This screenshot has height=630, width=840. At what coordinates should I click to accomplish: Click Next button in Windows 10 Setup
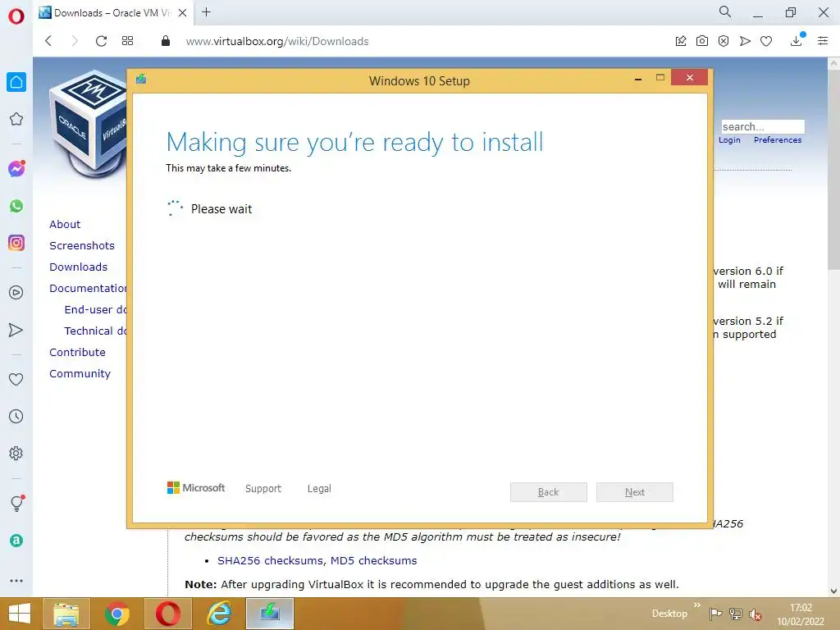[x=635, y=492]
